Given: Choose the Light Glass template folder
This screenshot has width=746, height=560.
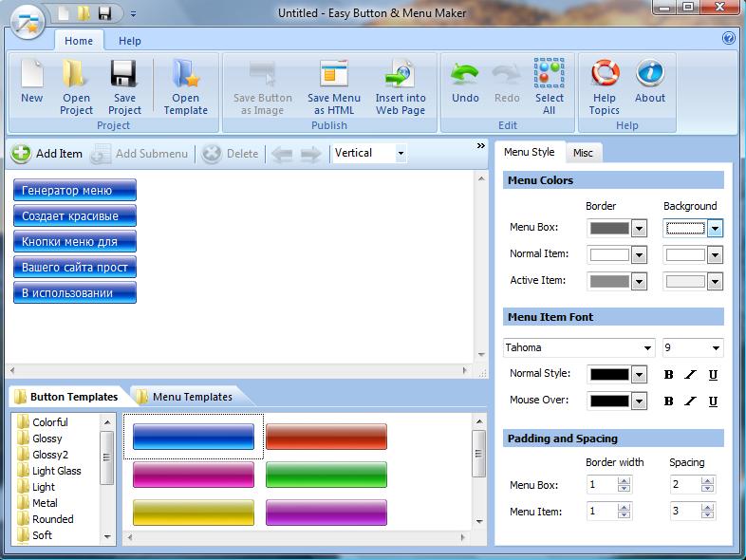Looking at the screenshot, I should [49, 471].
